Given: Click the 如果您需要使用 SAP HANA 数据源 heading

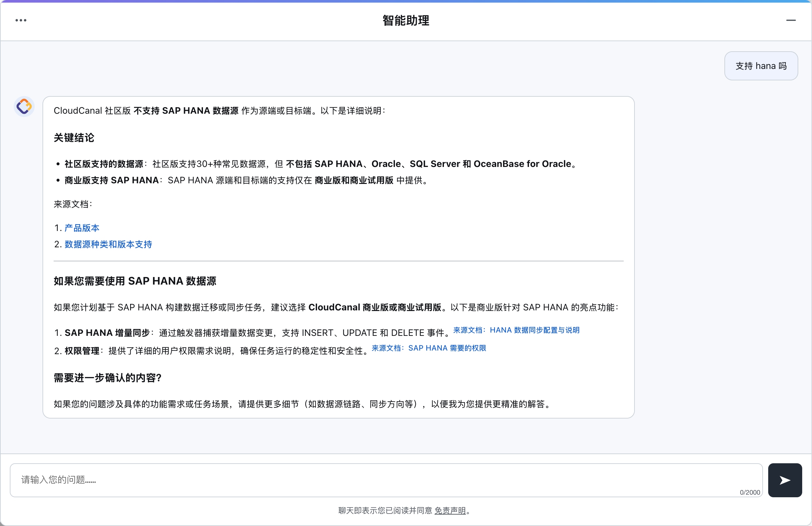Looking at the screenshot, I should click(135, 281).
